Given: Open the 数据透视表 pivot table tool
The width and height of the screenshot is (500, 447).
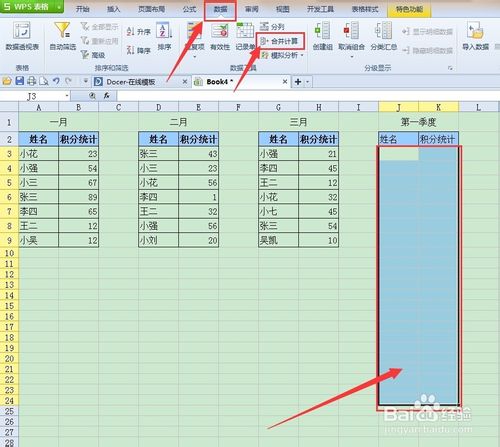Looking at the screenshot, I should tap(22, 36).
